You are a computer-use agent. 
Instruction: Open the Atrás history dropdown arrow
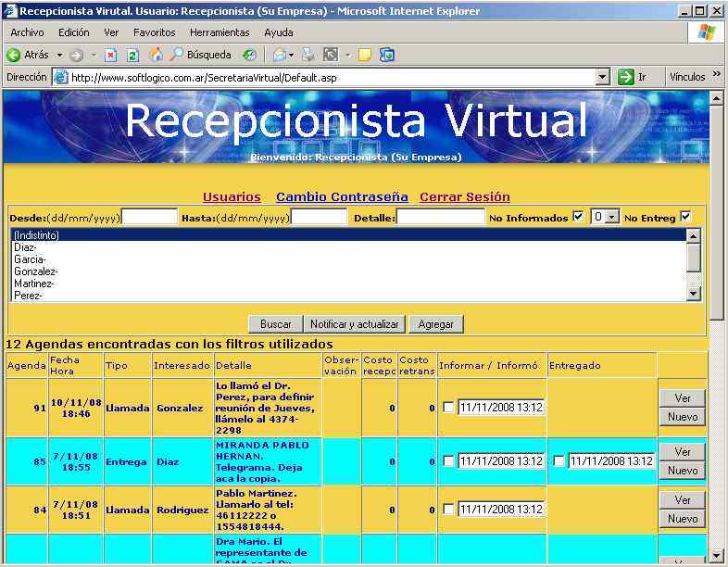[x=60, y=56]
